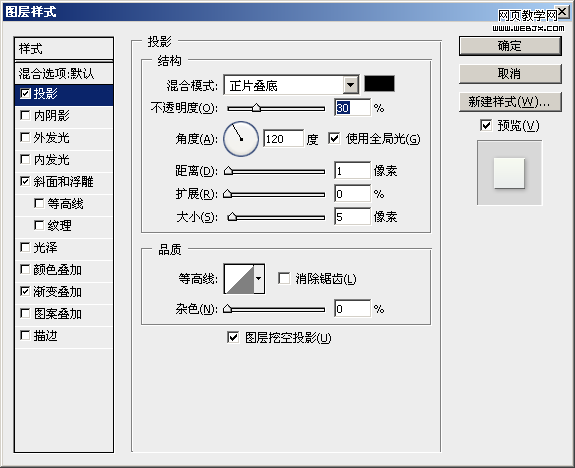Image resolution: width=575 pixels, height=468 pixels.
Task: Open the 等高线 contour picker arrow
Action: click(259, 279)
